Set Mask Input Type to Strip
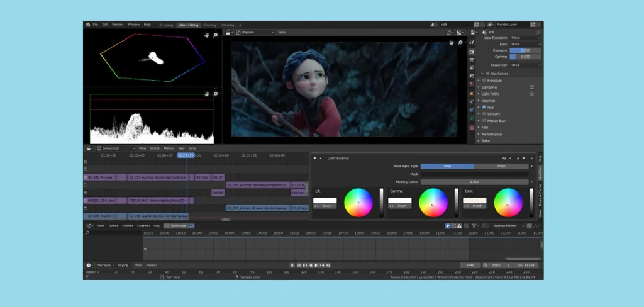Screen dimensions: 644x307 click(x=447, y=166)
